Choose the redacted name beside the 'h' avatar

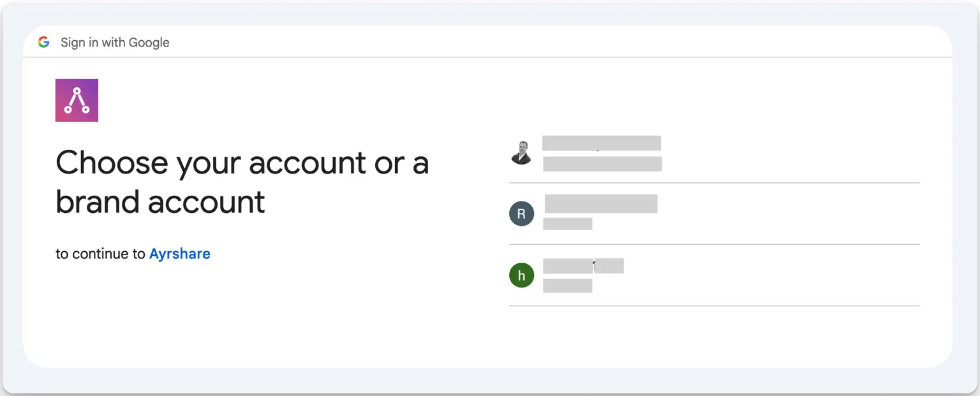[x=583, y=266]
